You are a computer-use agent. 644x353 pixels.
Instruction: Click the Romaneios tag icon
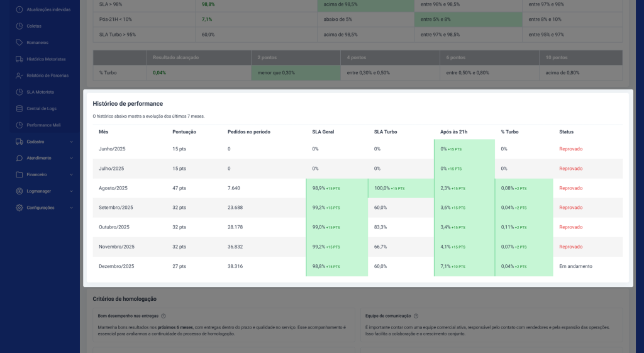coord(19,43)
